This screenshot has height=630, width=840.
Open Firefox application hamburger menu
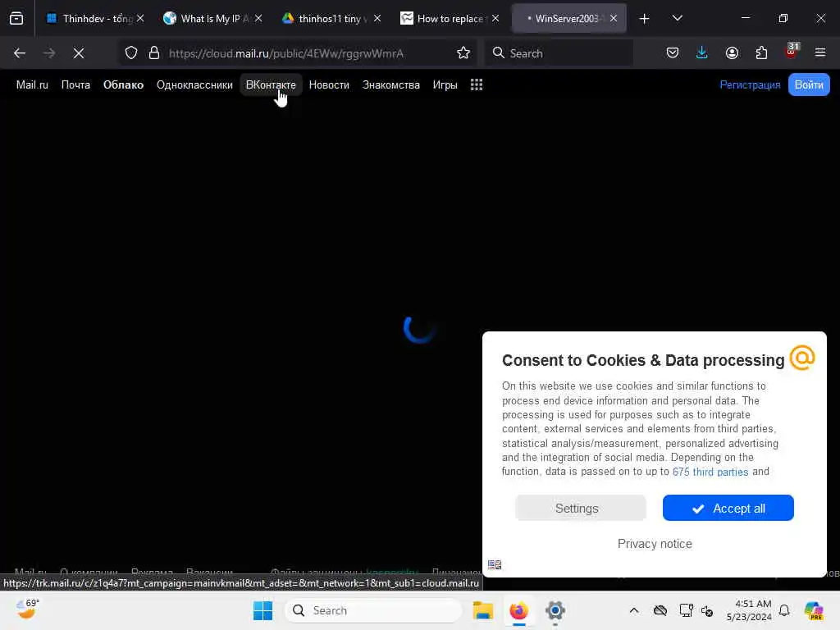click(x=820, y=53)
